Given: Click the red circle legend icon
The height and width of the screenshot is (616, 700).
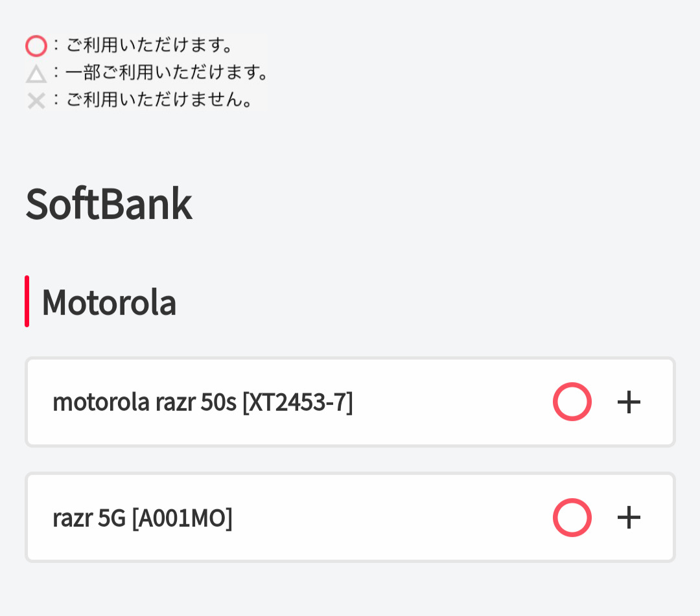Looking at the screenshot, I should click(x=36, y=47).
